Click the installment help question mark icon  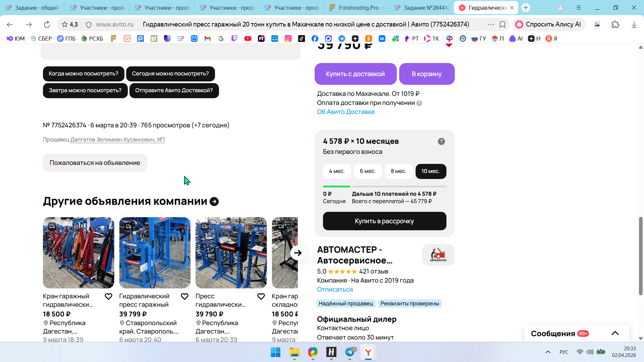pyautogui.click(x=441, y=141)
